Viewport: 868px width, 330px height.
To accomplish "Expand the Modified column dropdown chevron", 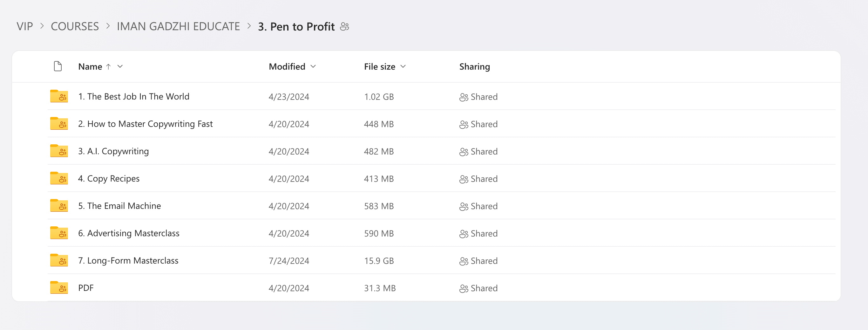I will click(x=313, y=66).
